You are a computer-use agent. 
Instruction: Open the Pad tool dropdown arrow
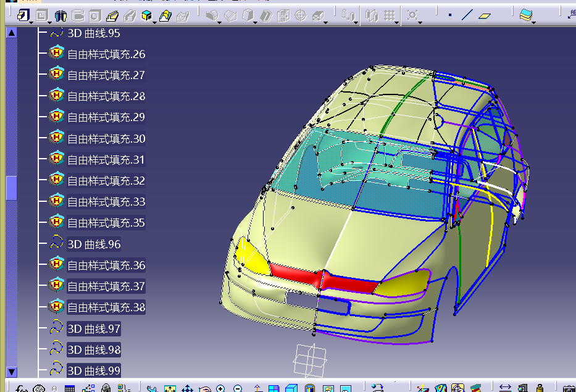(x=30, y=22)
